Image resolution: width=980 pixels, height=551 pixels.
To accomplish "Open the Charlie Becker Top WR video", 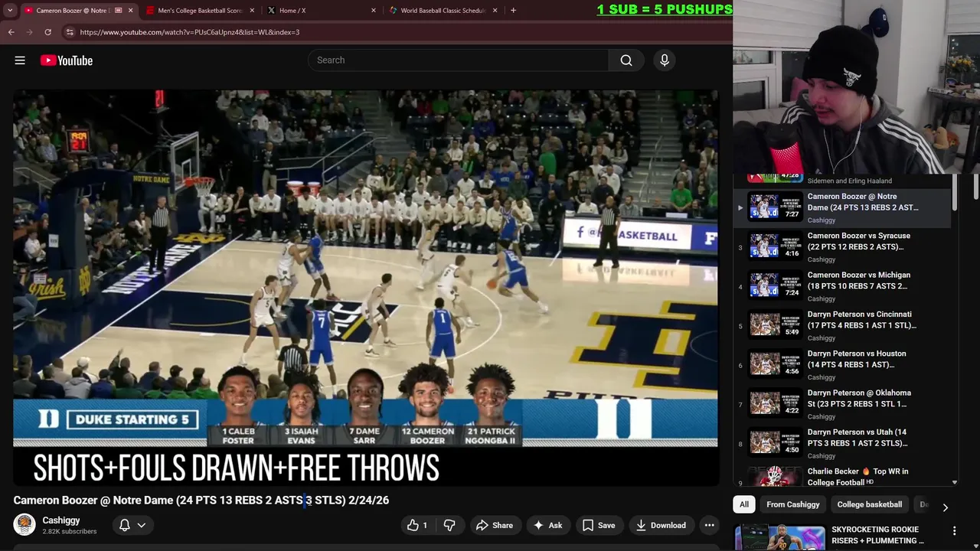I will [x=842, y=477].
